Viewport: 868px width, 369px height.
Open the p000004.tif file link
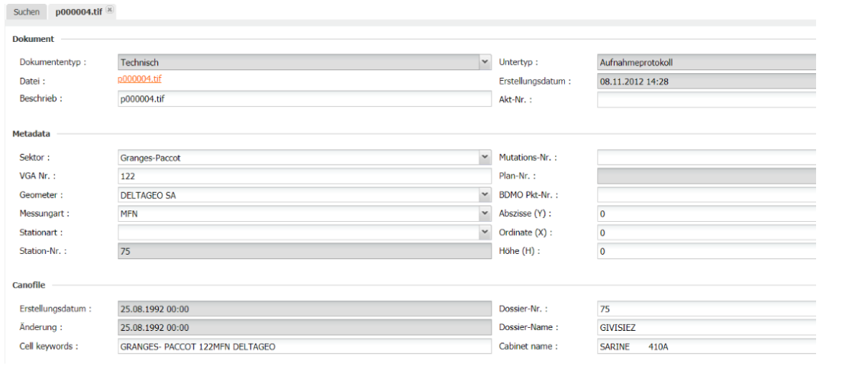click(139, 79)
